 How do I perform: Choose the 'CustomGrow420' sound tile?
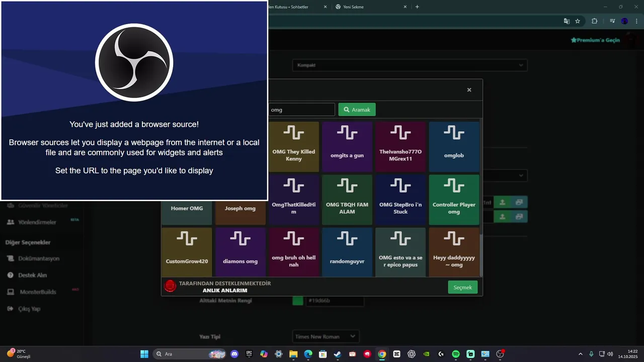point(187,252)
